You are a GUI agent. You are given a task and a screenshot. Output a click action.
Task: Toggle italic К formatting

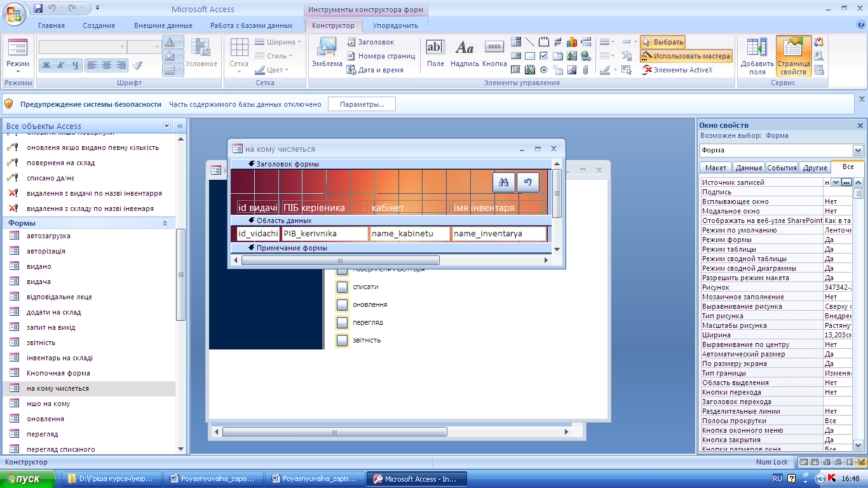click(60, 65)
